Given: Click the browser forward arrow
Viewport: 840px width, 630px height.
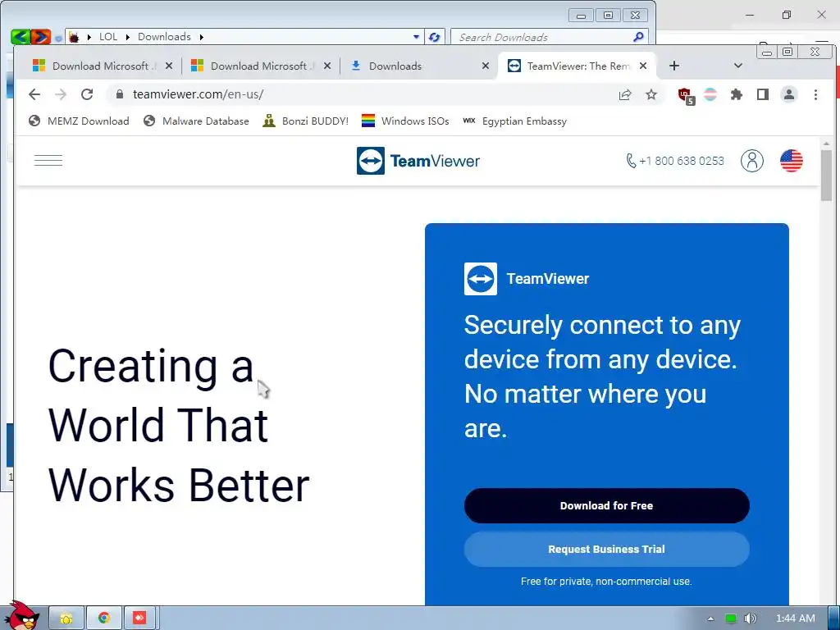Looking at the screenshot, I should (61, 95).
